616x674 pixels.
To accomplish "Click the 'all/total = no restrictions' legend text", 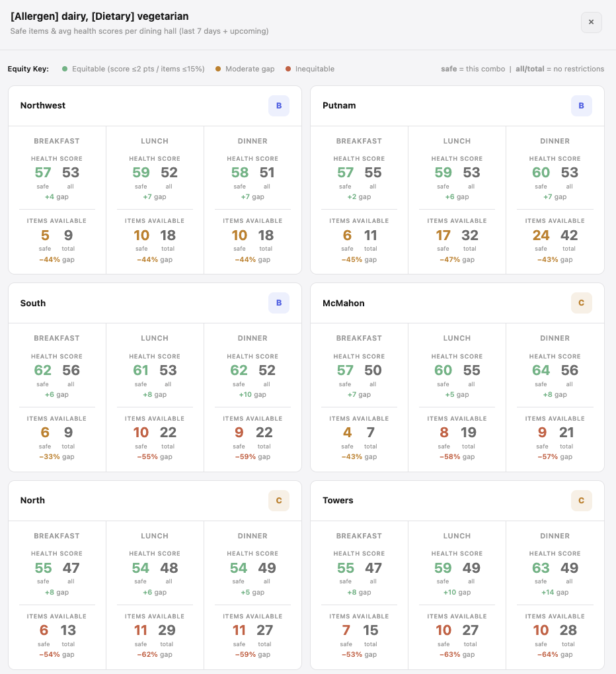I will coord(560,69).
